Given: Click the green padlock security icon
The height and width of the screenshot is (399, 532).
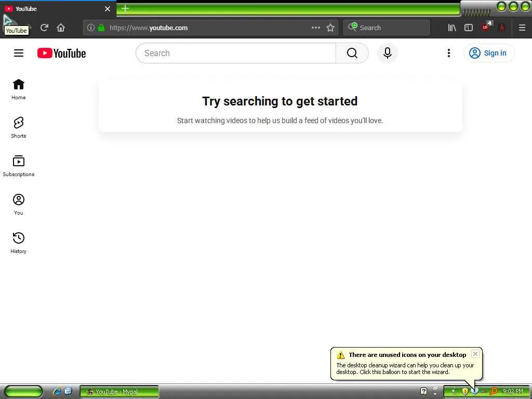Looking at the screenshot, I should [101, 28].
